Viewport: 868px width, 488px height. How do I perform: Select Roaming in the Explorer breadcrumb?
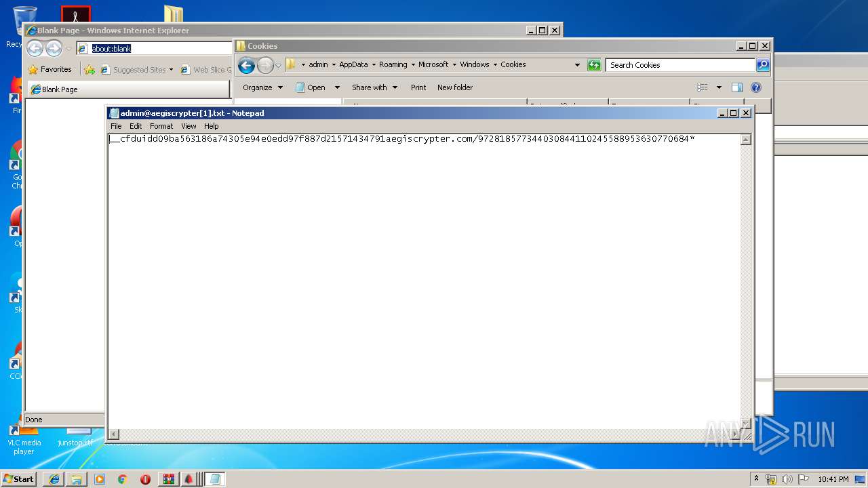pyautogui.click(x=393, y=64)
